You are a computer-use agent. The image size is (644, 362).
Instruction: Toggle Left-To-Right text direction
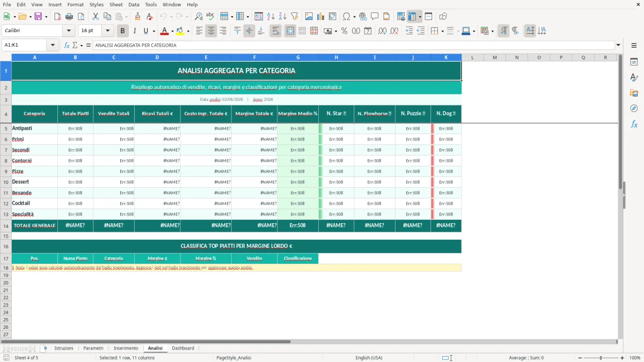point(503,31)
